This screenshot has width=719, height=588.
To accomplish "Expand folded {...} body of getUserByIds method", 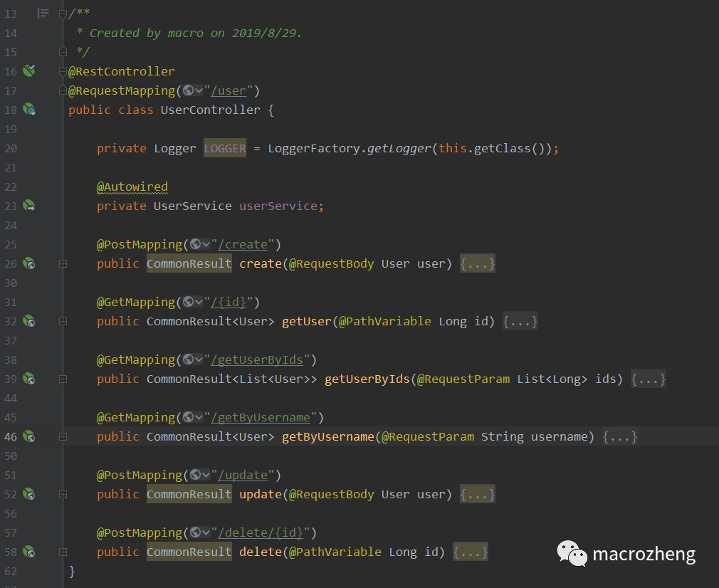I will coord(649,379).
